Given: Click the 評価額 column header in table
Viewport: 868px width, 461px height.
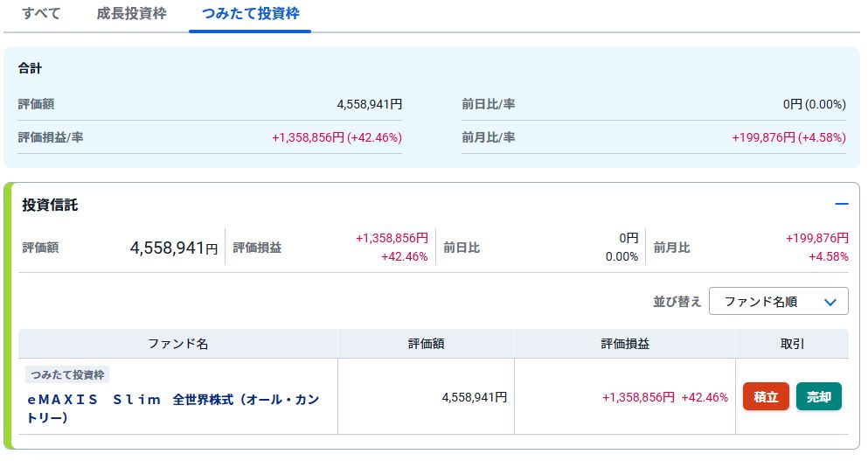Looking at the screenshot, I should tap(426, 344).
